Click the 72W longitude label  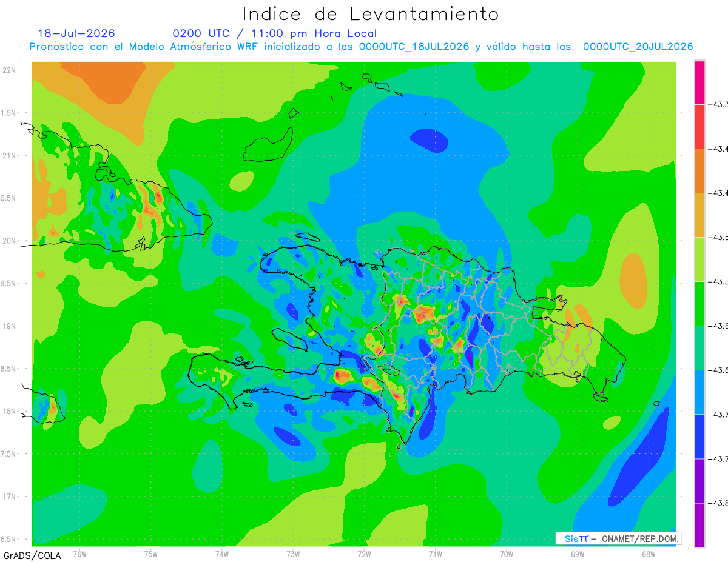364,554
